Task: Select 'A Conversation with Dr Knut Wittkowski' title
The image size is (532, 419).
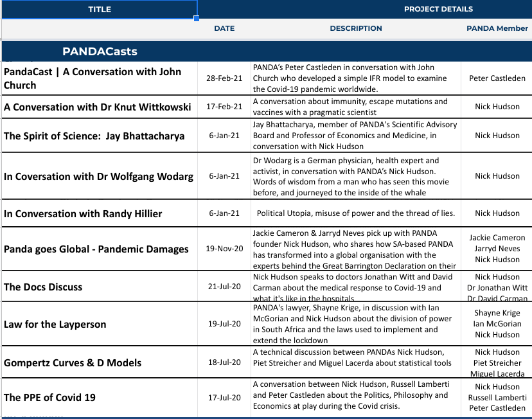Action: [x=100, y=107]
